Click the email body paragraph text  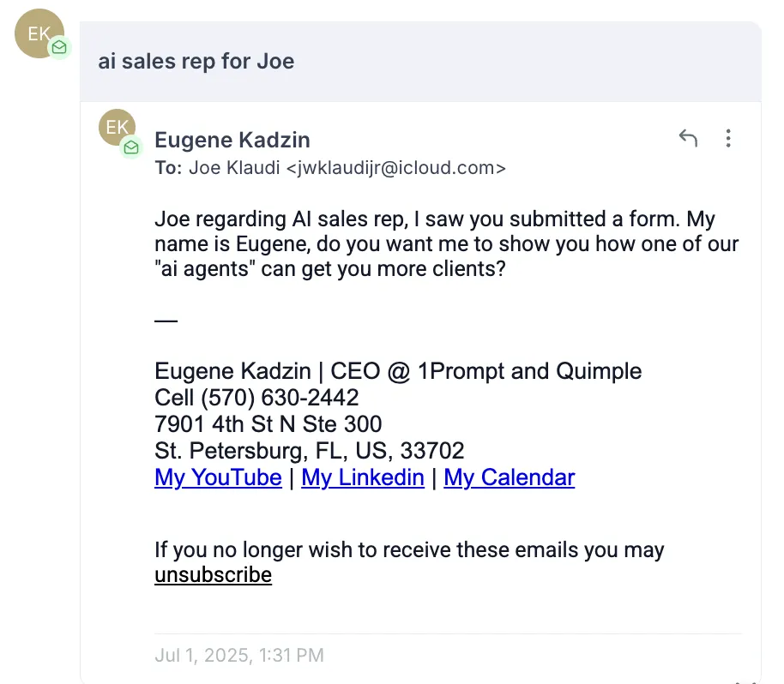click(x=447, y=243)
